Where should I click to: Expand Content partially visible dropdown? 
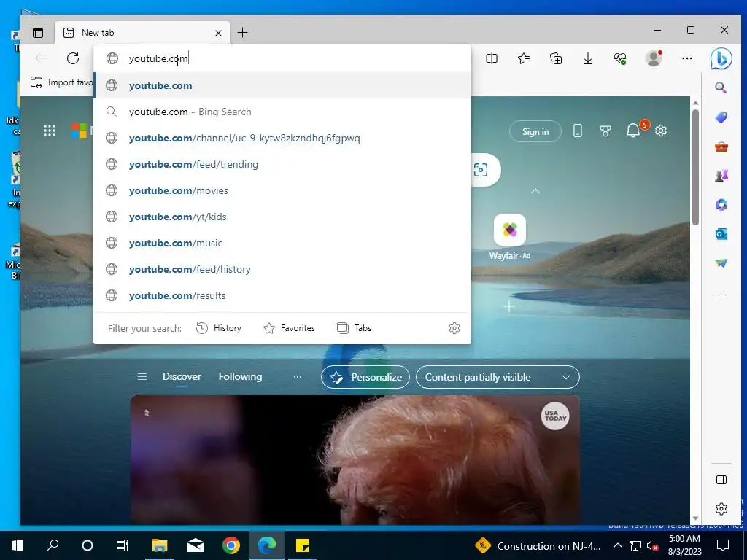point(498,377)
